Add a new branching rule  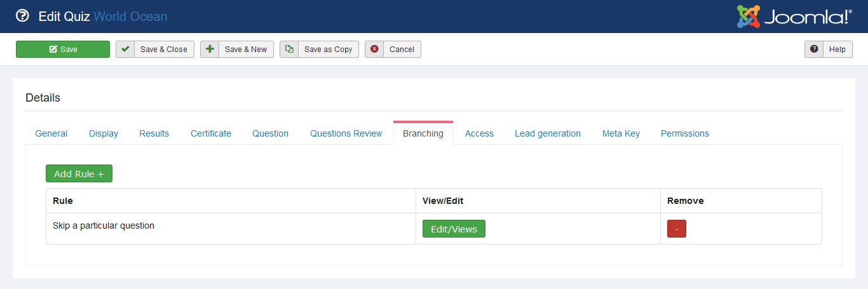(x=79, y=174)
